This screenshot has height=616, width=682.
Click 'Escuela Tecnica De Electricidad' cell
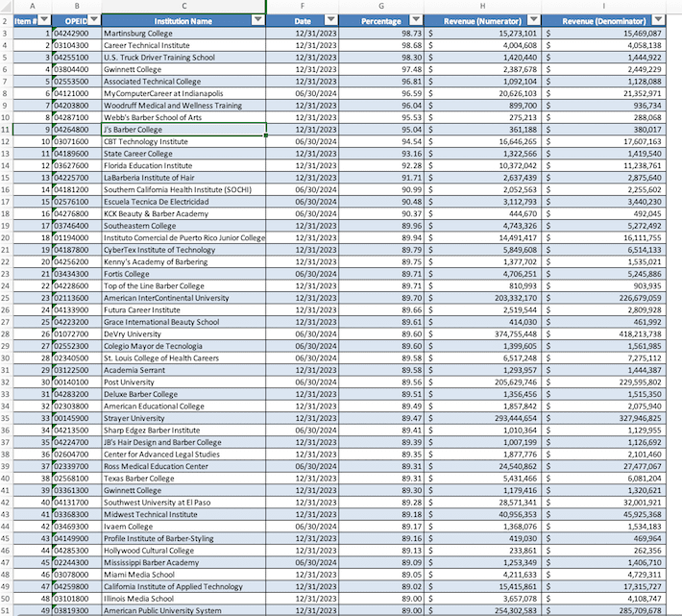tap(183, 202)
